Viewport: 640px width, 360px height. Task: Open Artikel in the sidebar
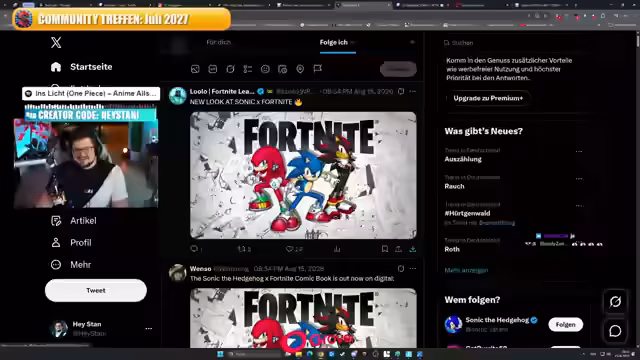coord(74,221)
